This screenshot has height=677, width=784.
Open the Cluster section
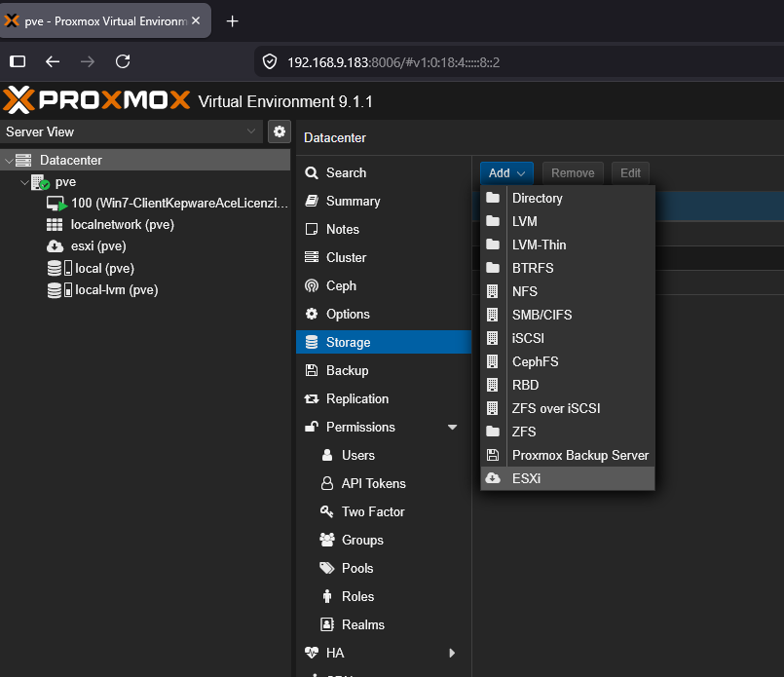click(x=384, y=257)
